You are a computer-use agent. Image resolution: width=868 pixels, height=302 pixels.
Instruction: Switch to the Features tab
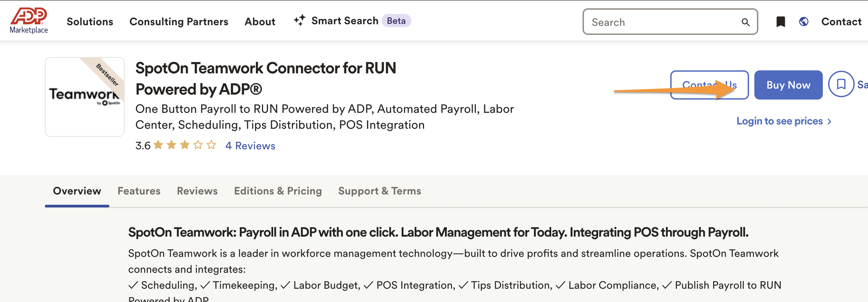(139, 191)
